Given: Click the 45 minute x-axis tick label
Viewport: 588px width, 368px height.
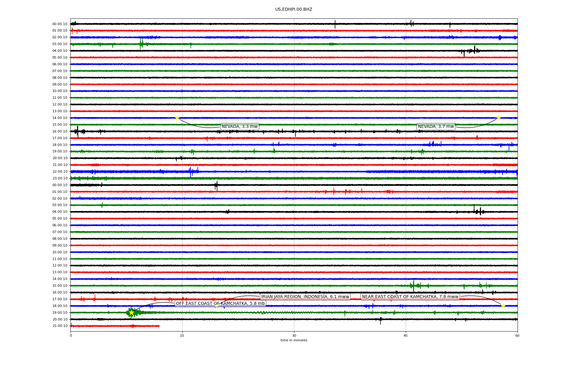Looking at the screenshot, I should point(406,335).
